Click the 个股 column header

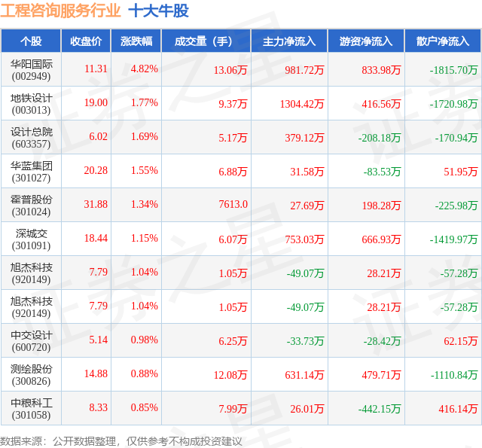31,41
